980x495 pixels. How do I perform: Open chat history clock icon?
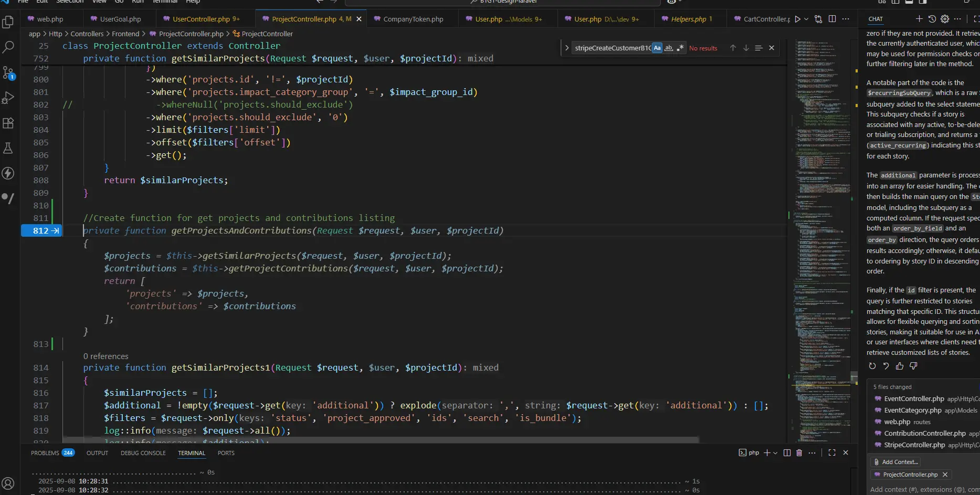pyautogui.click(x=932, y=19)
